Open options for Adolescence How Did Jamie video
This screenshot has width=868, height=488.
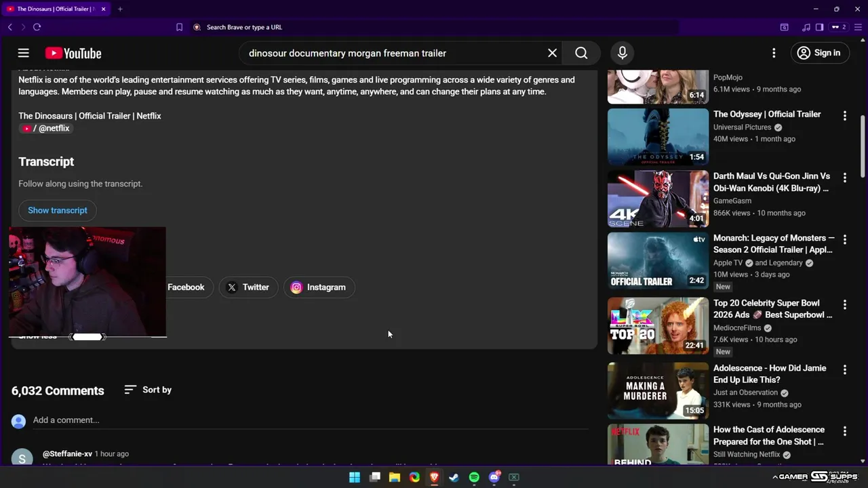pyautogui.click(x=845, y=369)
